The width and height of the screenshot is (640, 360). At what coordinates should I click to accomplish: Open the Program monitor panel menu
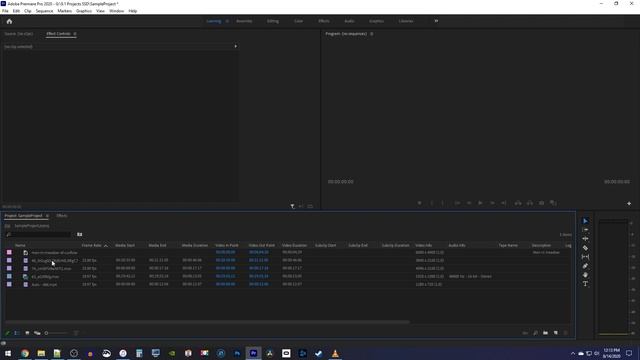tap(371, 34)
